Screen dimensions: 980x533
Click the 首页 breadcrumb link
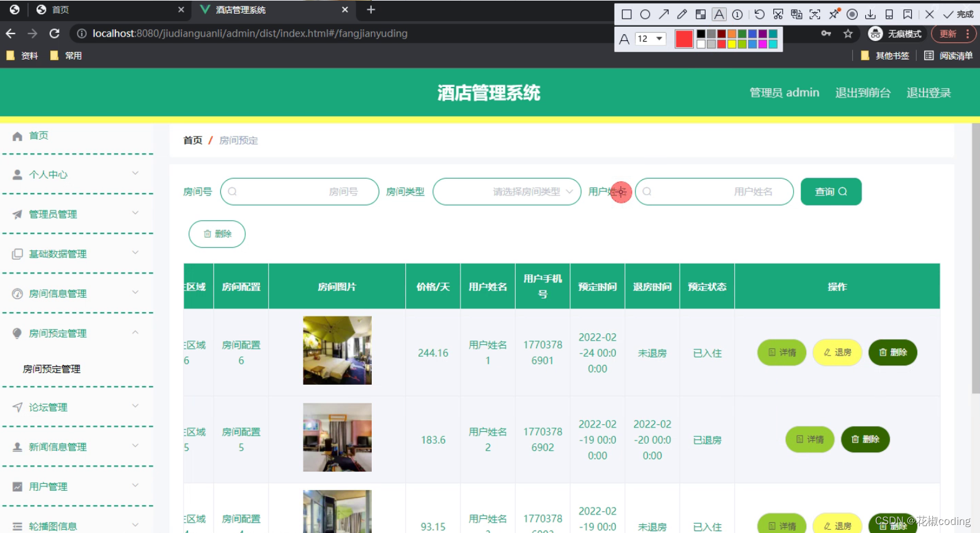pyautogui.click(x=192, y=140)
